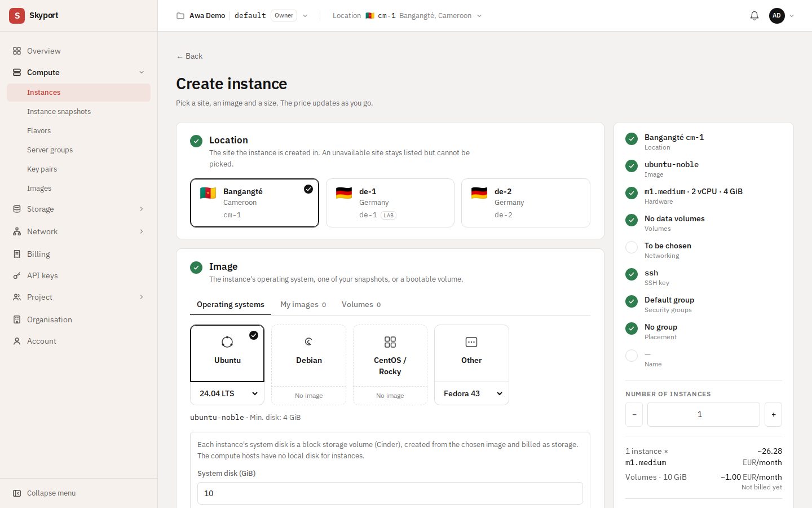Open the user account menu chevron

792,16
